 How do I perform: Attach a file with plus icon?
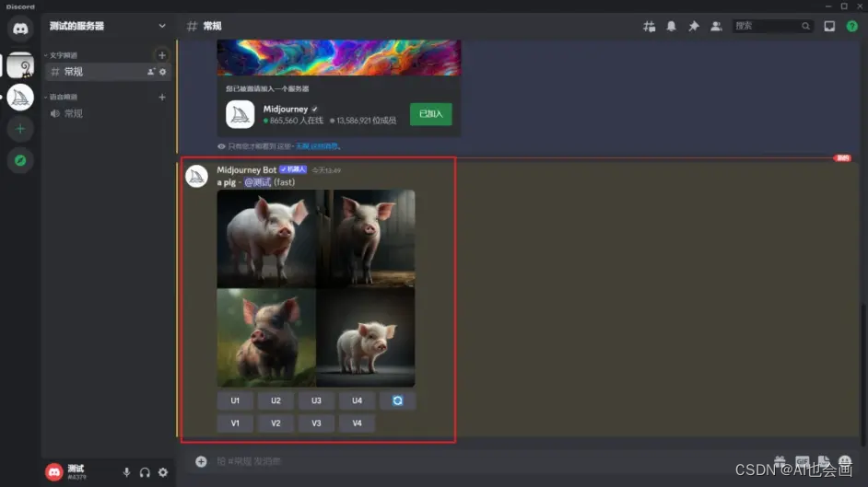[201, 461]
